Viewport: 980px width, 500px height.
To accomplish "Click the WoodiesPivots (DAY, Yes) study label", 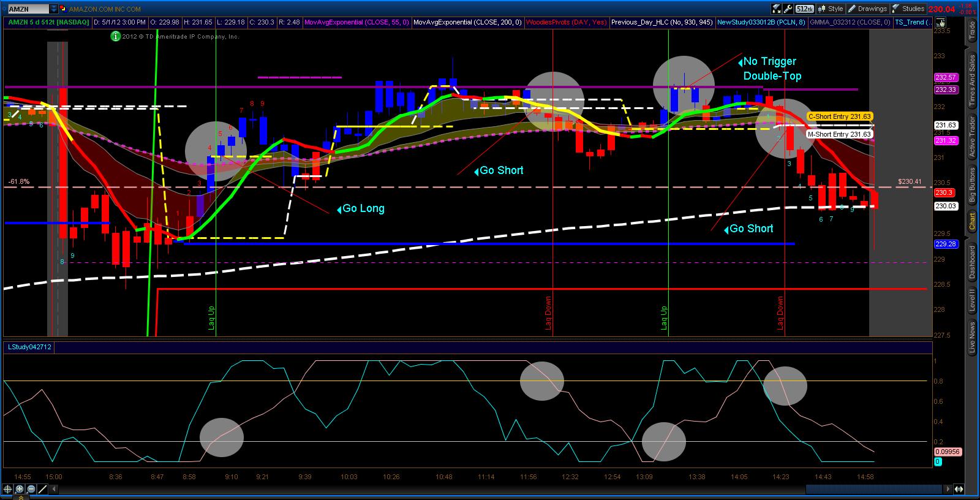I will pos(567,23).
